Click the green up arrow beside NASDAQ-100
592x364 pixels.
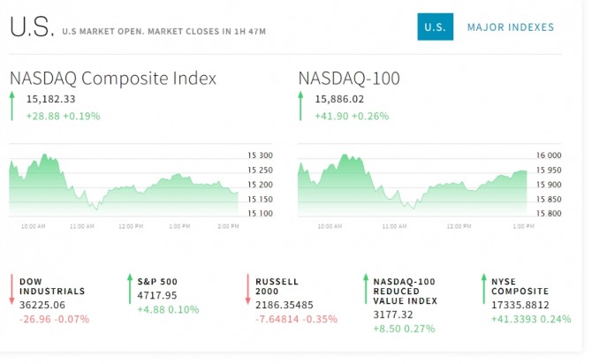302,107
